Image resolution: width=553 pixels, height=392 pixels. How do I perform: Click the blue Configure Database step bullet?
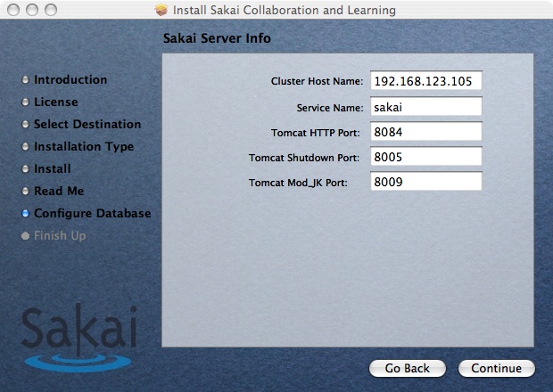25,214
